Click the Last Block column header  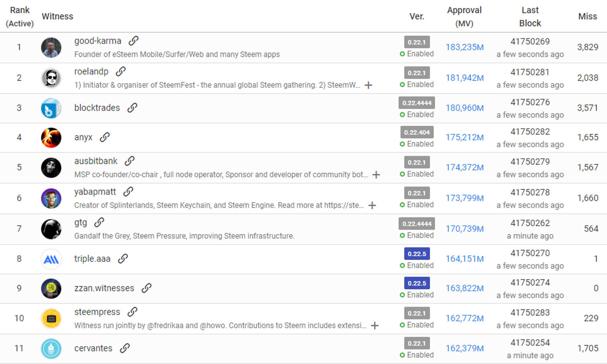pyautogui.click(x=530, y=17)
